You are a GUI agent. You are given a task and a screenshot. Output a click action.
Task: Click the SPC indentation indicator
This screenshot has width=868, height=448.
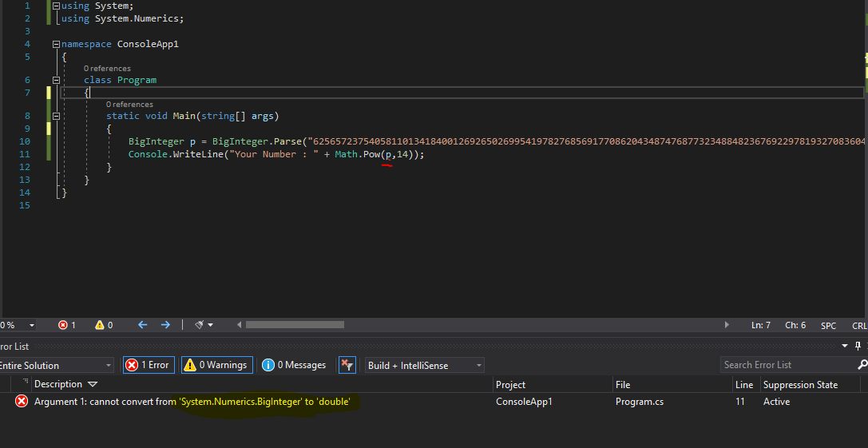(x=828, y=326)
